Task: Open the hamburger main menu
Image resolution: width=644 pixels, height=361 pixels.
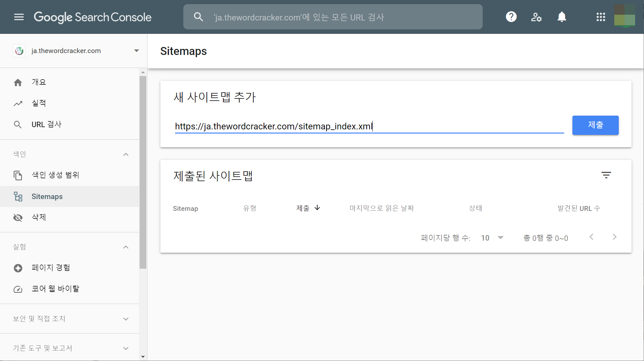Action: pyautogui.click(x=19, y=17)
